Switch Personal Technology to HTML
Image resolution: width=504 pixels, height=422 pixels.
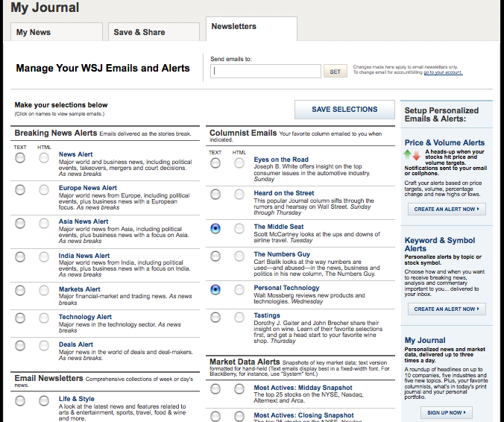point(239,289)
